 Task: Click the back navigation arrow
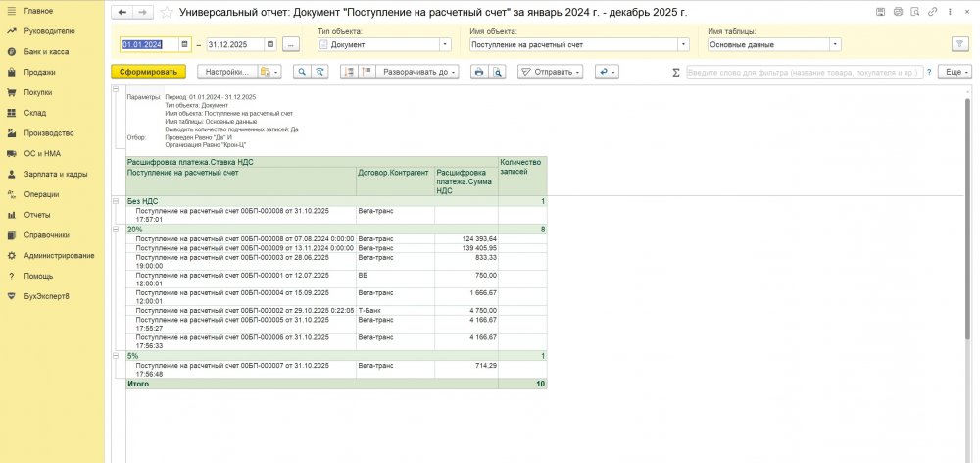pos(122,12)
